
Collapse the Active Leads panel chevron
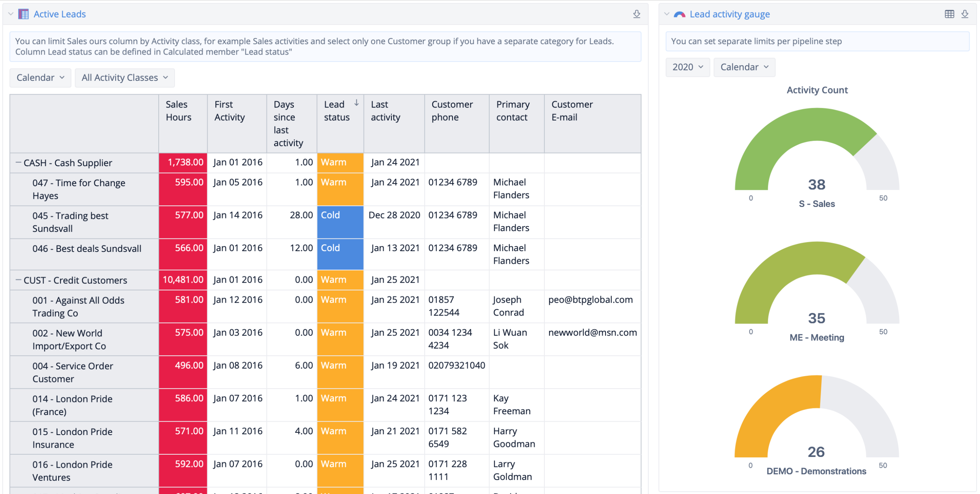click(x=11, y=14)
